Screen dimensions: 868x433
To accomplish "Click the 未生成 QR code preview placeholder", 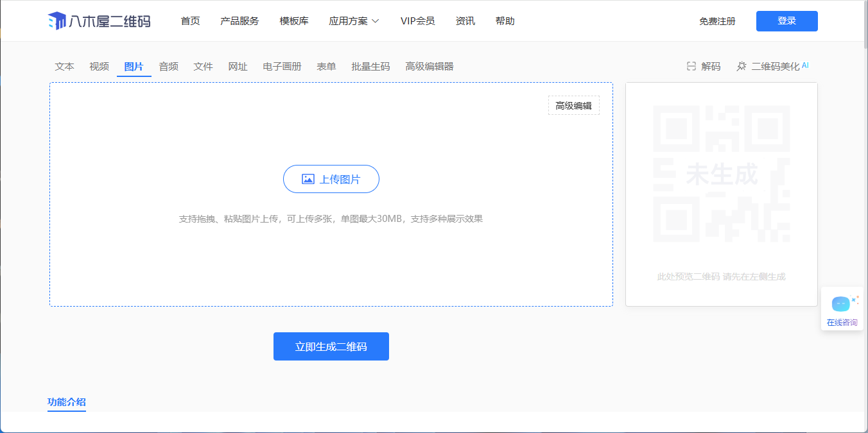I will click(x=721, y=174).
